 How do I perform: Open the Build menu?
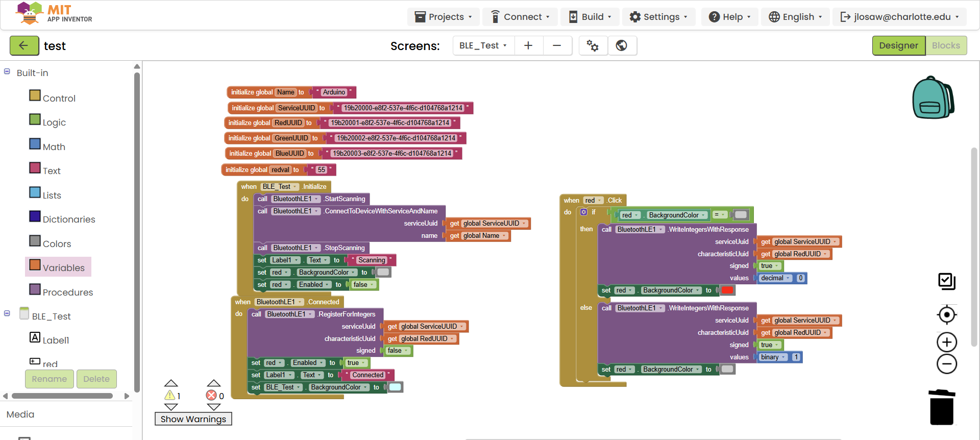(x=590, y=17)
